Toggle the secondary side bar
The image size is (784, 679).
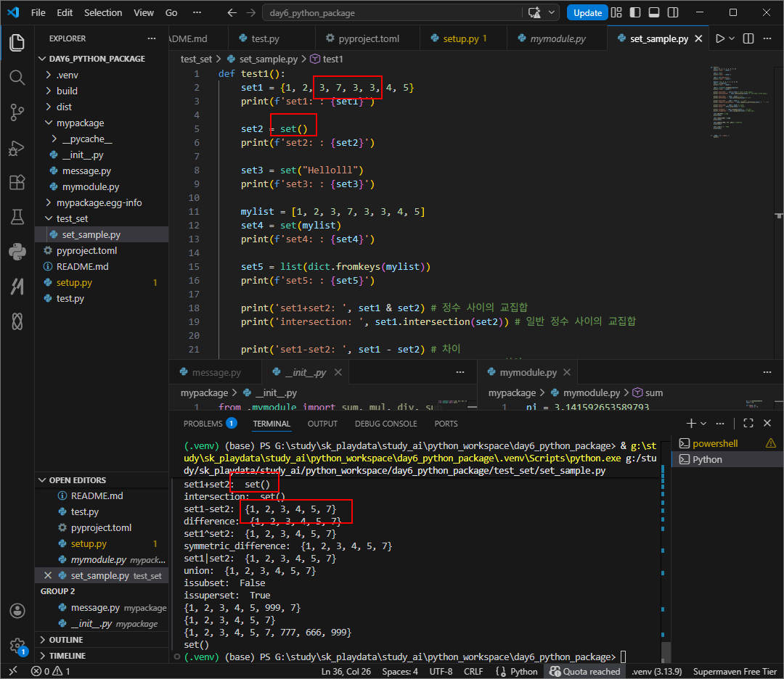click(673, 12)
